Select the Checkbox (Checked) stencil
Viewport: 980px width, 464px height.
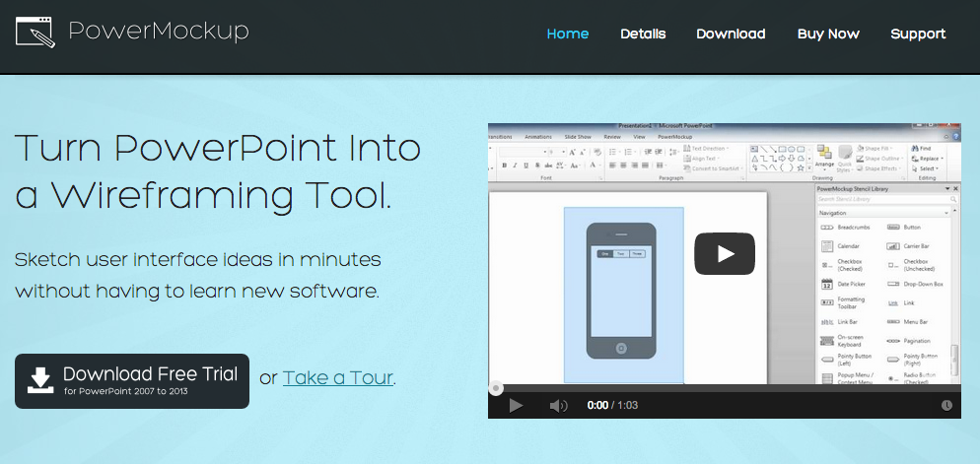pyautogui.click(x=827, y=265)
